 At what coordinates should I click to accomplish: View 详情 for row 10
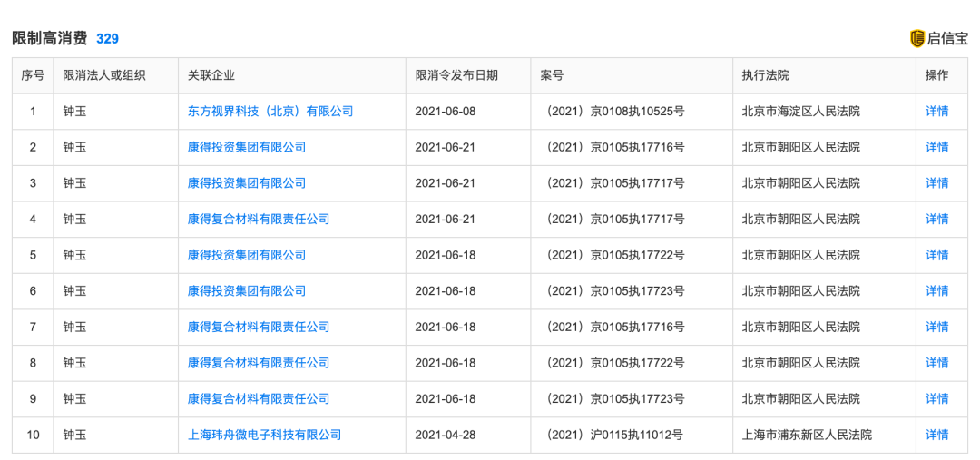936,435
